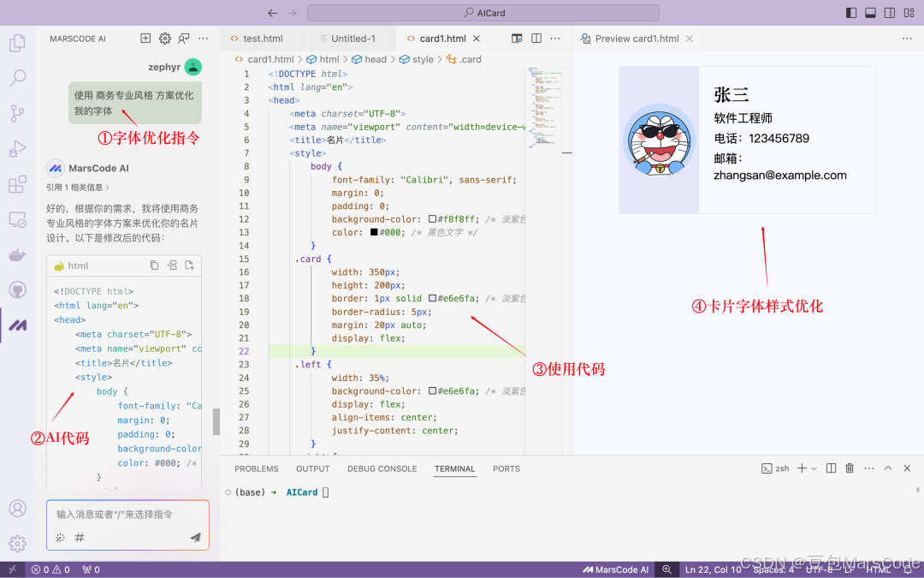
Task: Open the Explorer view in activity bar
Action: click(17, 43)
